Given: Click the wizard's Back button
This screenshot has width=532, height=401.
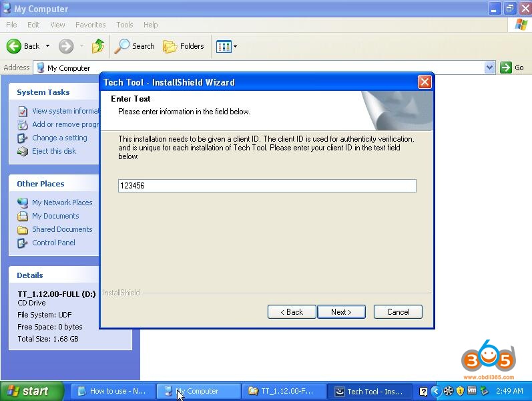Looking at the screenshot, I should (292, 311).
